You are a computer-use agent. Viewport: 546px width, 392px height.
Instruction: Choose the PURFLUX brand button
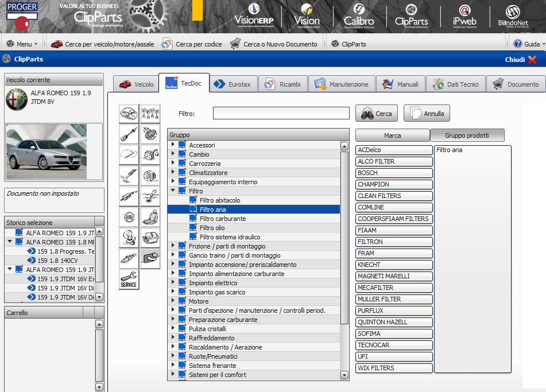click(394, 311)
